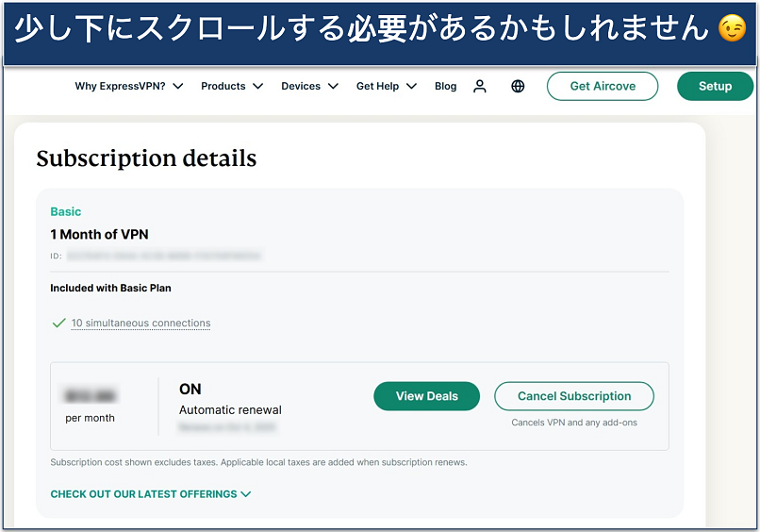
Task: Open the Get Help menu
Action: pos(386,86)
